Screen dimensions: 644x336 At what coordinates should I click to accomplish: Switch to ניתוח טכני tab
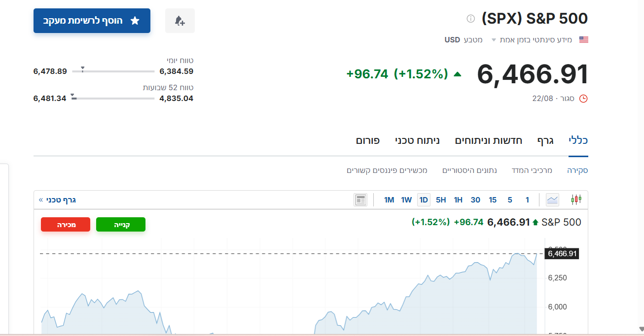click(x=417, y=140)
